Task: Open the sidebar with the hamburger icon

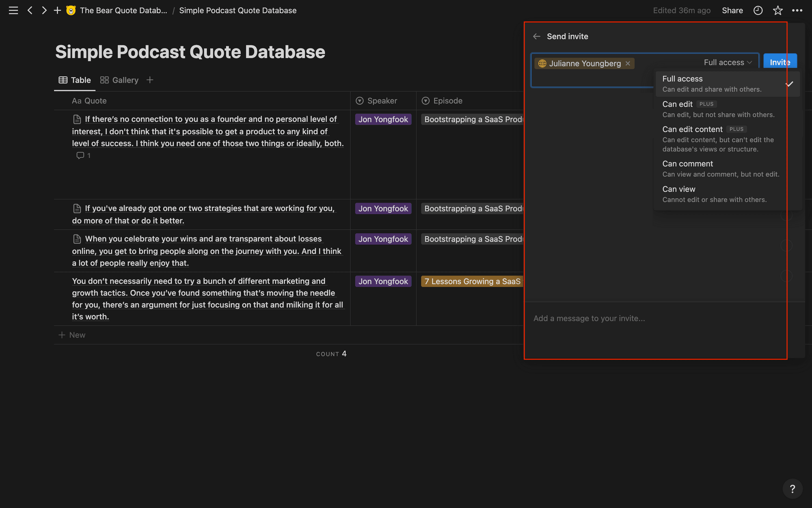Action: 13,10
